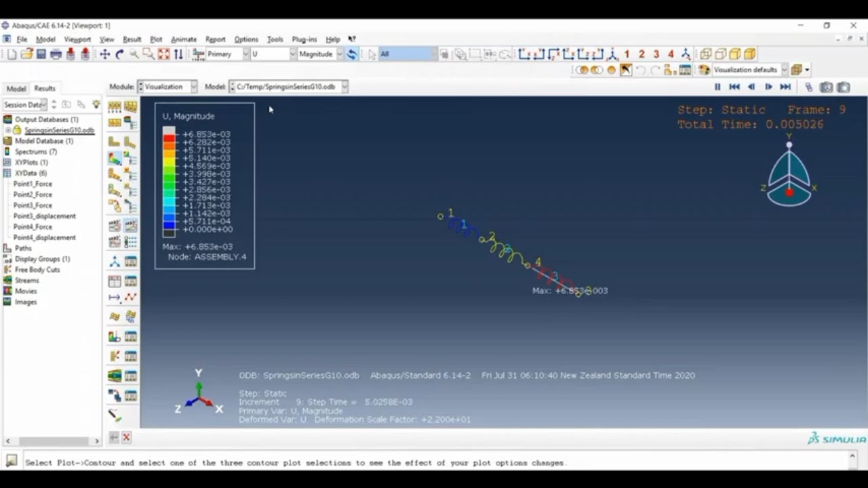Click the Cycle views arrows icon
The width and height of the screenshot is (868, 488).
click(x=178, y=54)
